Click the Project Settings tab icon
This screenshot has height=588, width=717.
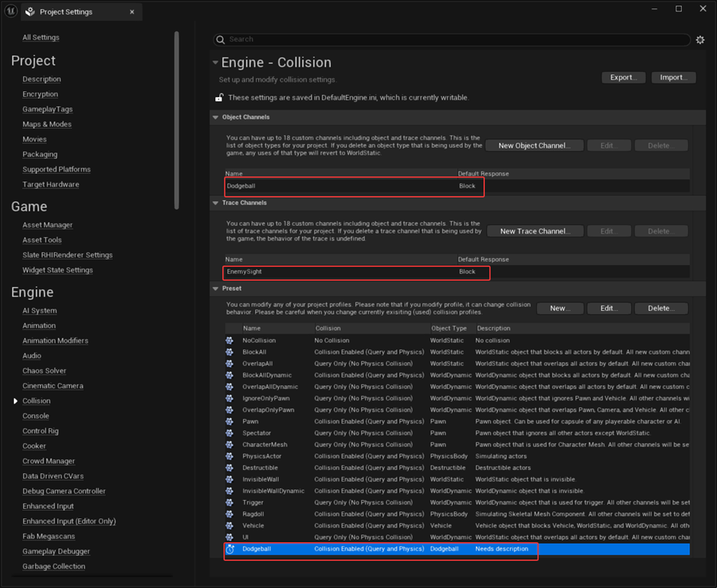(30, 12)
